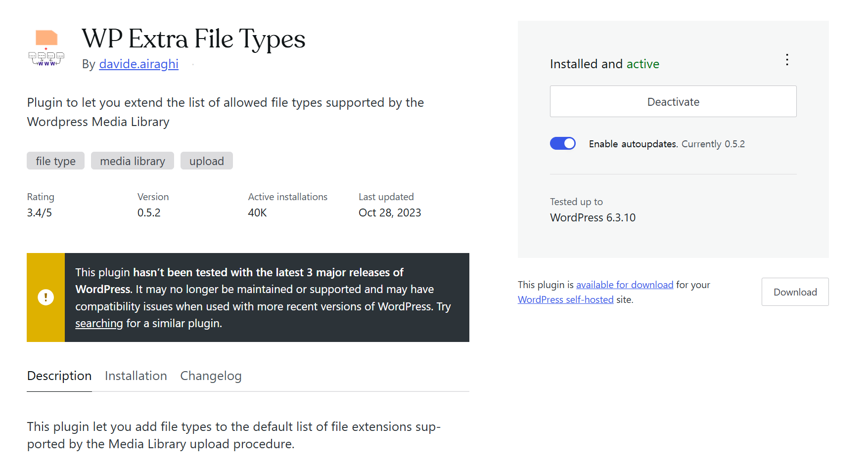
Task: Switch to the Description tab
Action: click(x=59, y=376)
